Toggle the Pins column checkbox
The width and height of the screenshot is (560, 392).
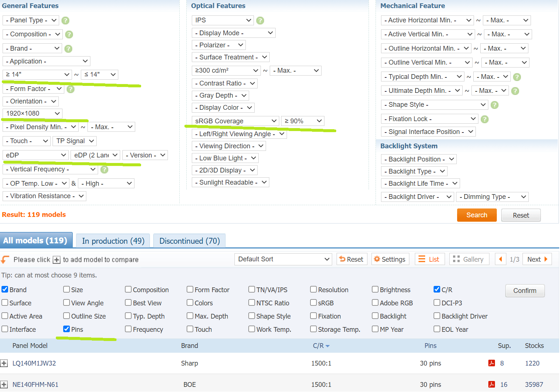coord(67,329)
